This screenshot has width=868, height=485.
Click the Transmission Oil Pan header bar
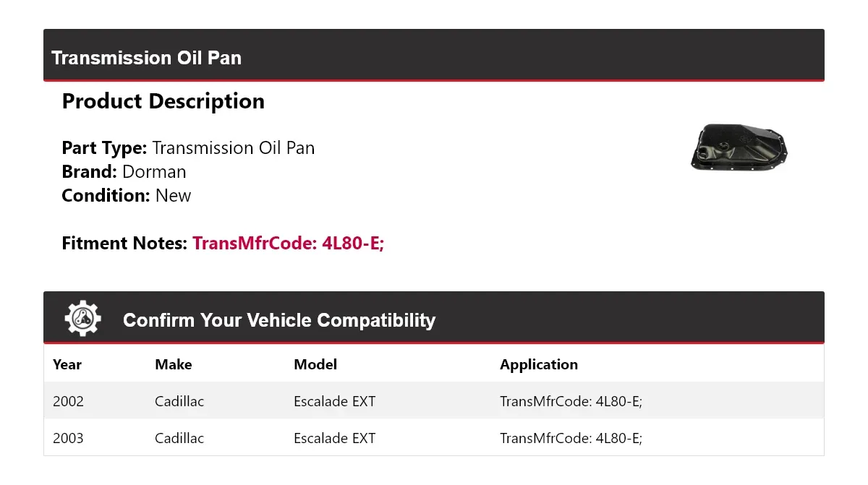[434, 56]
